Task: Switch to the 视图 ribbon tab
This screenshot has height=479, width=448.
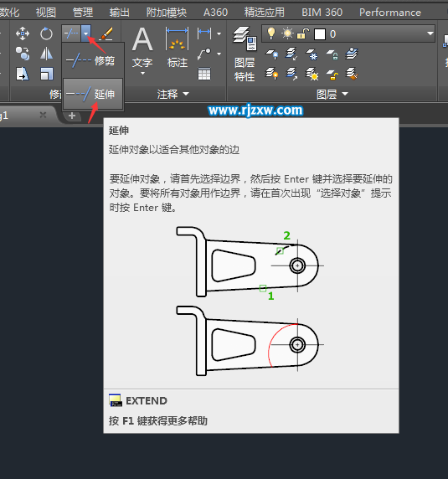Action: click(46, 13)
